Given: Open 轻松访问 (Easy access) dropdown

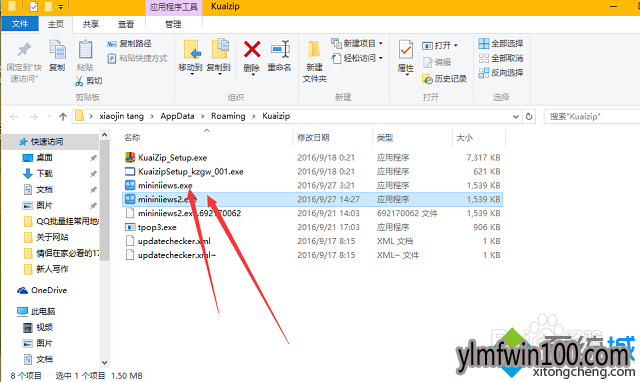Looking at the screenshot, I should pyautogui.click(x=357, y=58).
